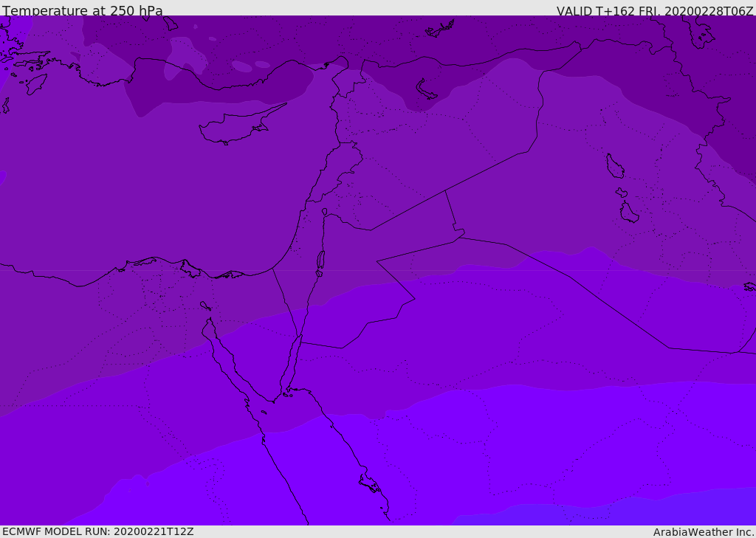Click the Jordan–Iraq–Saudi border junction
The width and height of the screenshot is (756, 538).
(x=459, y=237)
